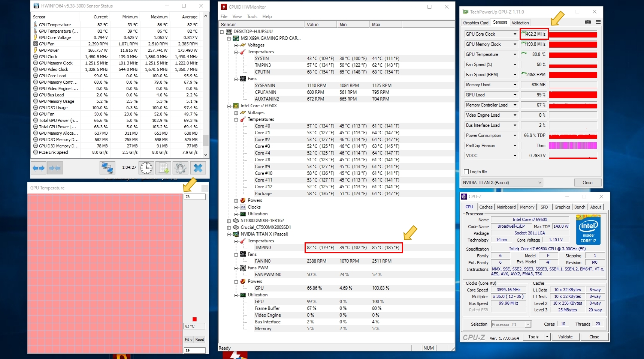Viewport: 644px width, 359px height.
Task: Expand the Clocks node under Intel Core i7
Action: [236, 207]
